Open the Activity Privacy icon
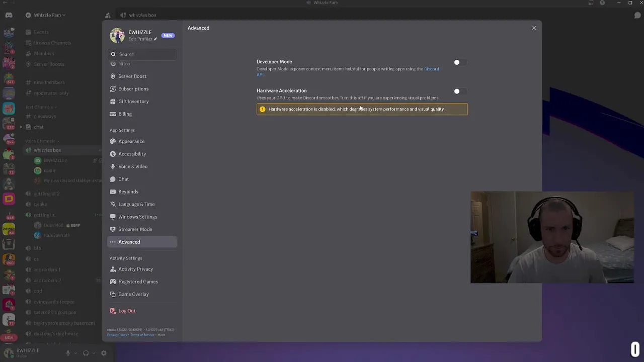This screenshot has width=644, height=362. pyautogui.click(x=113, y=269)
